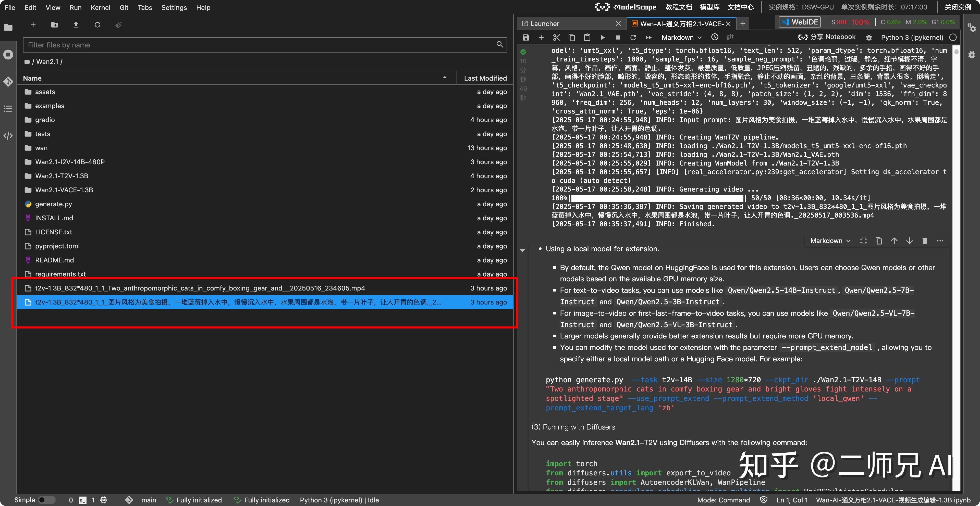This screenshot has height=506, width=980.
Task: Click 分享 Notebook share button
Action: pos(827,37)
